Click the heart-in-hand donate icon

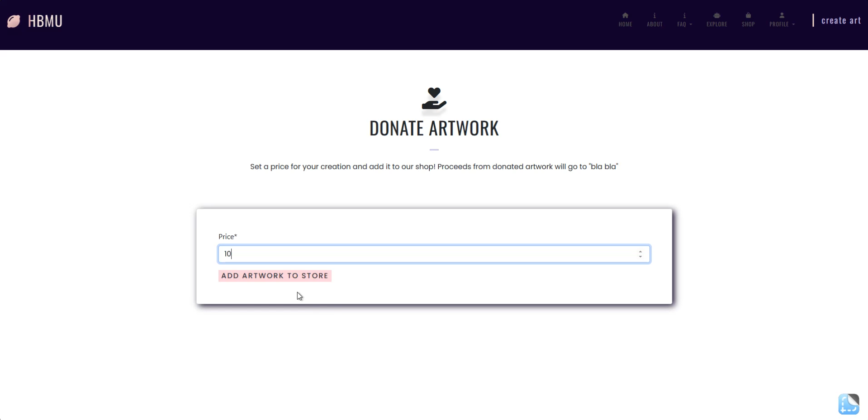(x=434, y=98)
